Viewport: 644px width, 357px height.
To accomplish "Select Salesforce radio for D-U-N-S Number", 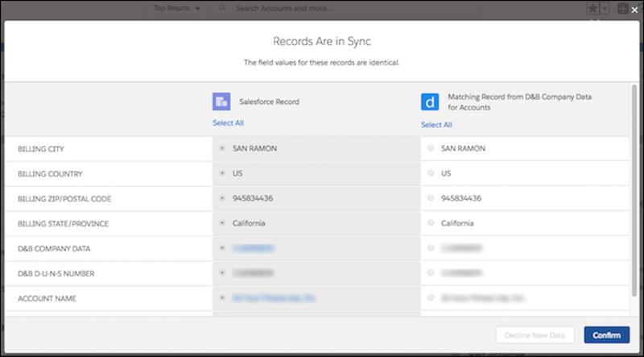I will point(222,272).
